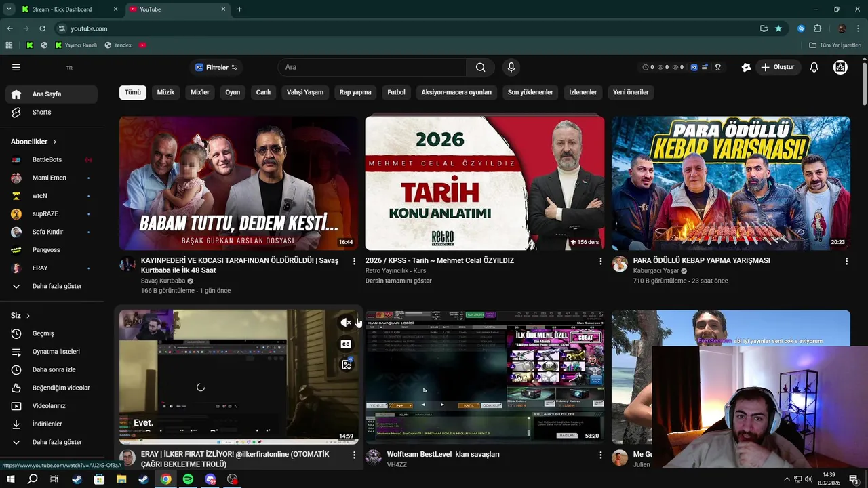Open the notifications bell

point(814,67)
